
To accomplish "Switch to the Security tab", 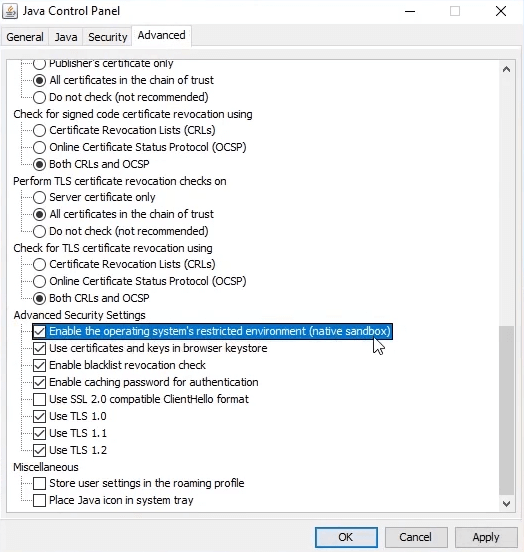I will pyautogui.click(x=107, y=37).
